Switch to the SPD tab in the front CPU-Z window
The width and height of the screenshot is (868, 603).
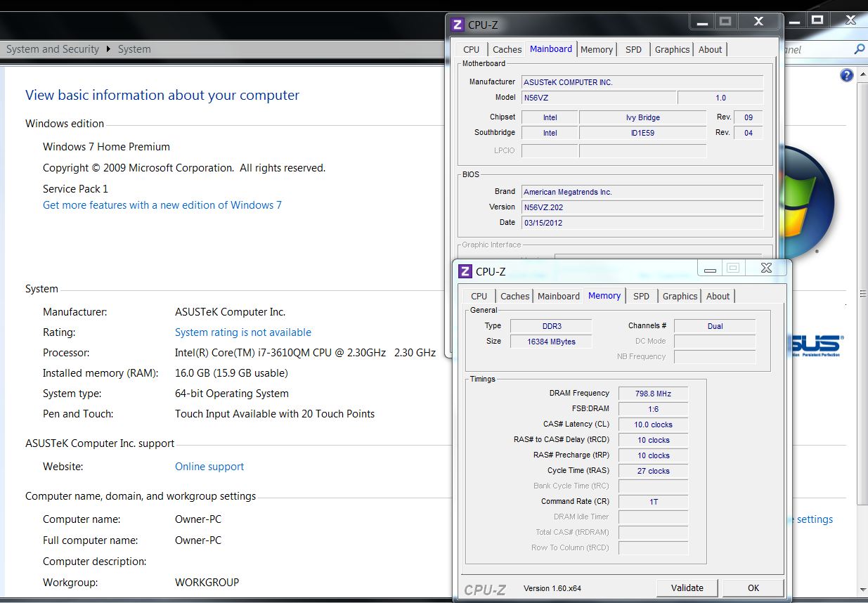tap(641, 296)
